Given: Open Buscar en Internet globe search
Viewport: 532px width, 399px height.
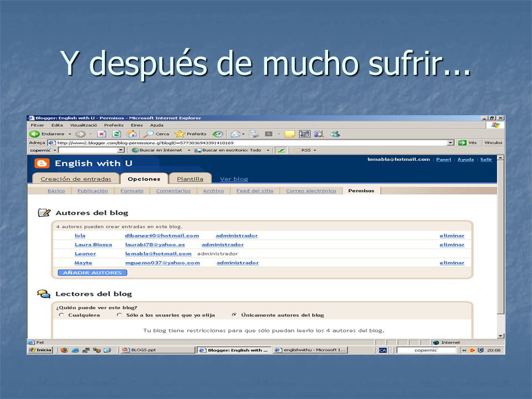Looking at the screenshot, I should [157, 150].
